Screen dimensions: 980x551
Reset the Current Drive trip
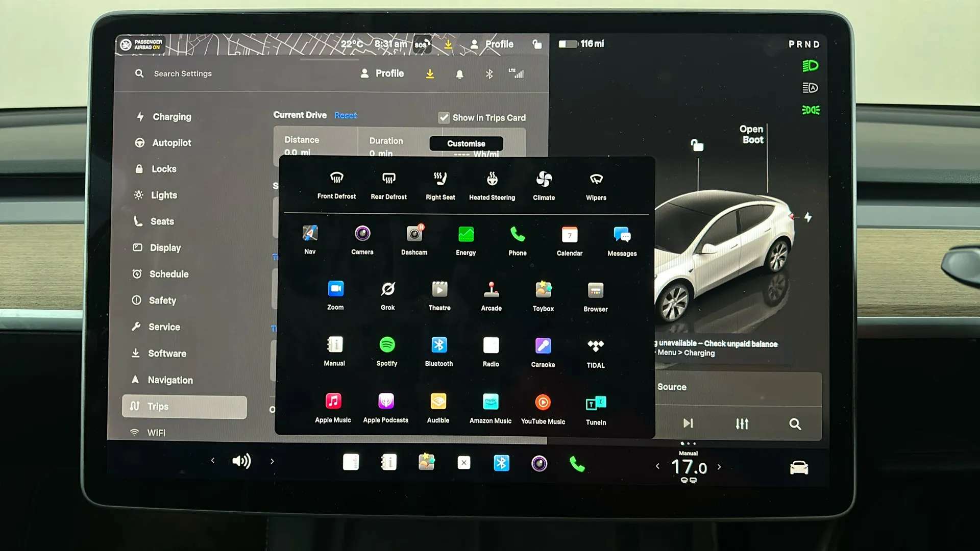(346, 115)
